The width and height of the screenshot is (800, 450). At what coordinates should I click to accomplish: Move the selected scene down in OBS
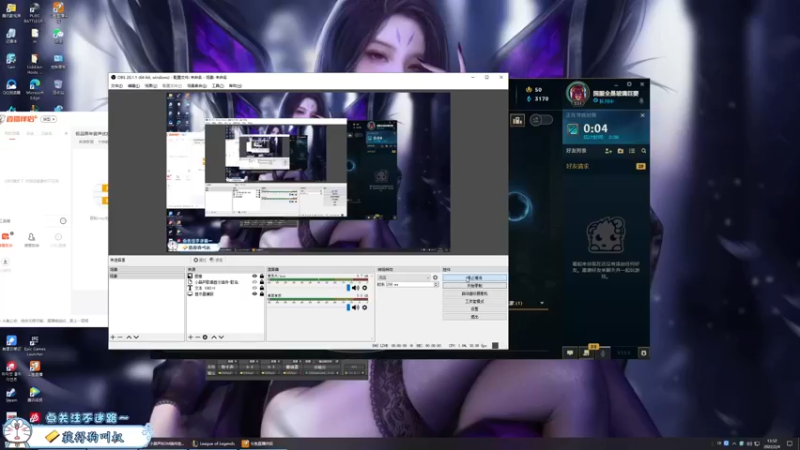136,337
